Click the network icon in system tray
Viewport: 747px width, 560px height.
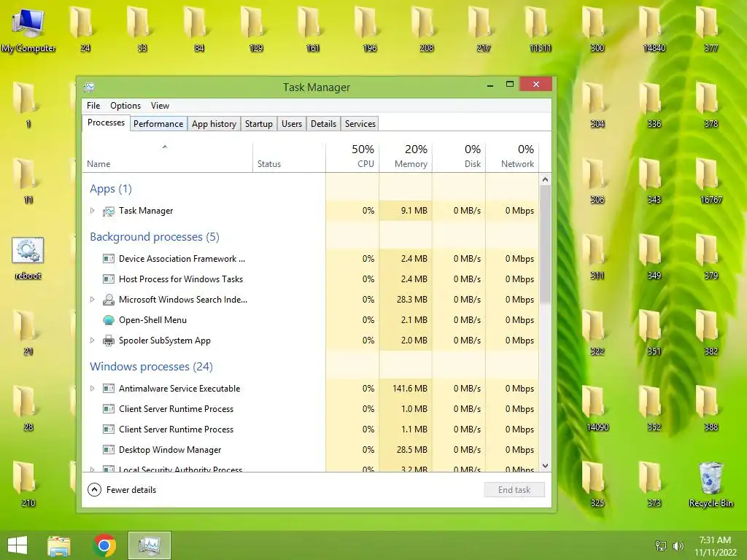661,545
